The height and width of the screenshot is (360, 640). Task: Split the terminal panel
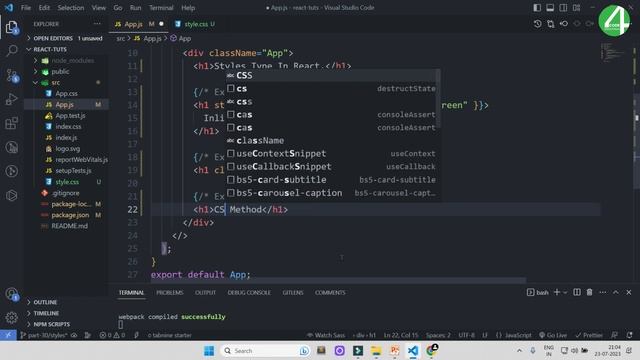(577, 292)
